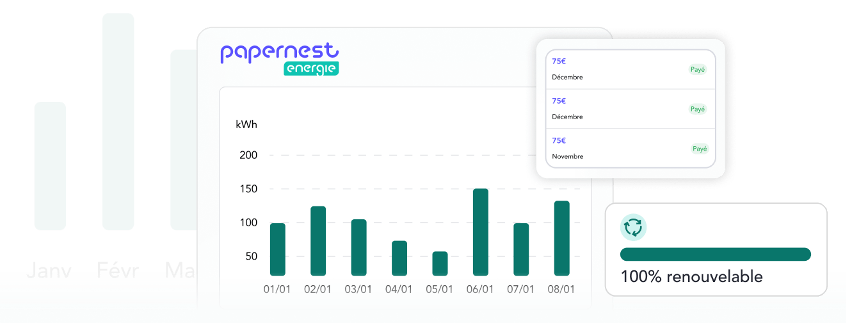Viewport: 868px width, 323px height.
Task: Select the chart bar for 02/01
Action: point(318,240)
